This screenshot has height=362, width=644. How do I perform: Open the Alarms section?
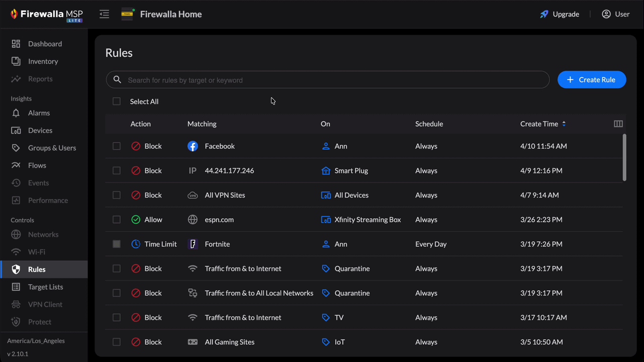coord(39,113)
